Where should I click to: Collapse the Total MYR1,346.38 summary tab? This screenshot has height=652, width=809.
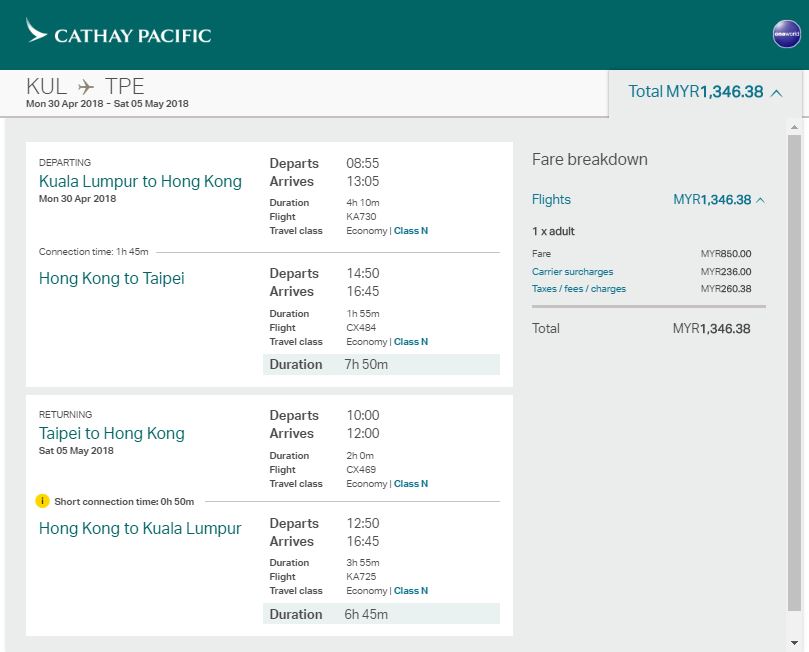click(x=777, y=92)
